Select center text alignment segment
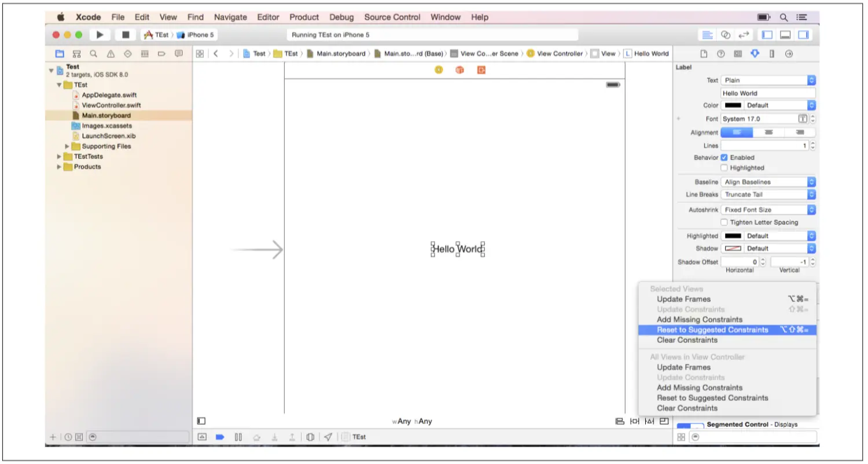The height and width of the screenshot is (464, 868). point(768,133)
